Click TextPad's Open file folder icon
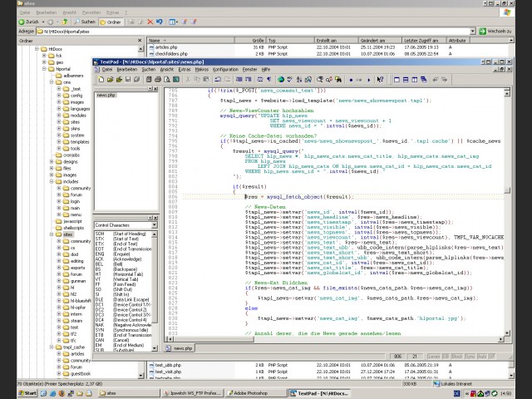This screenshot has height=399, width=532. tap(110, 80)
